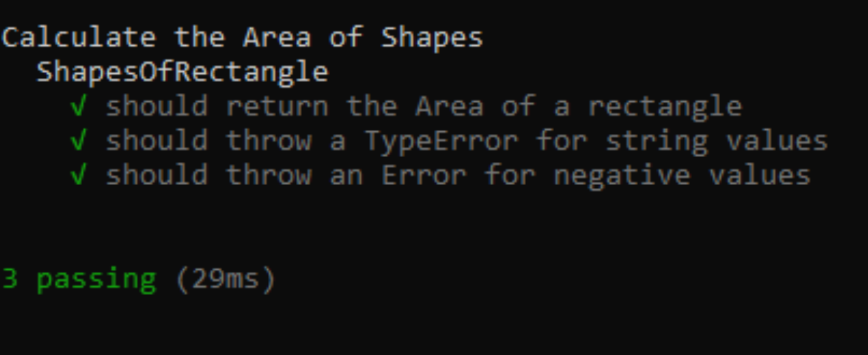Click the "Calculate the Area of Shapes" heading
Viewport: 868px width, 355px height.
(242, 38)
